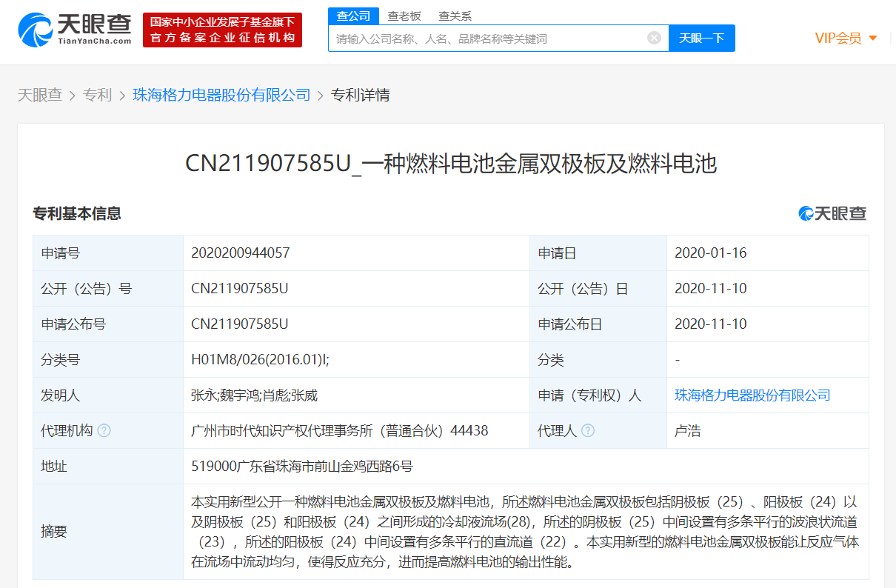Image resolution: width=896 pixels, height=588 pixels.
Task: Click the red 国家中小企业发展子基金旗下 badge
Action: [x=221, y=30]
